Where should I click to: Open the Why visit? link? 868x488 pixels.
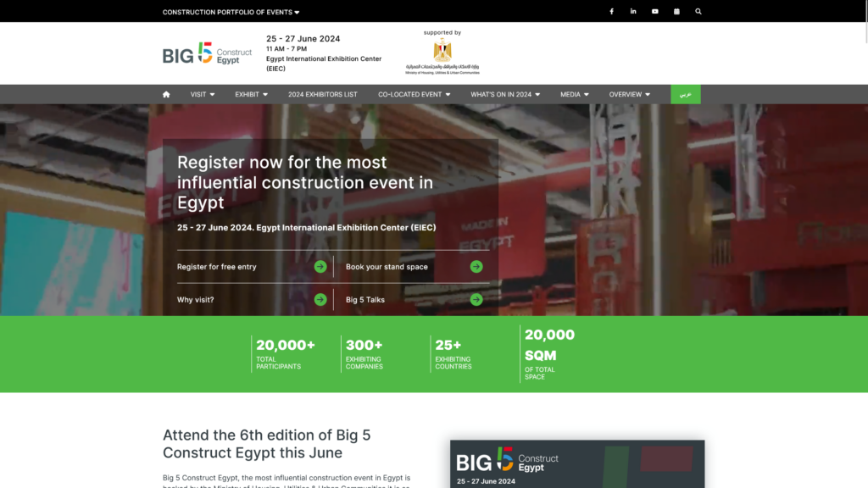click(x=196, y=300)
